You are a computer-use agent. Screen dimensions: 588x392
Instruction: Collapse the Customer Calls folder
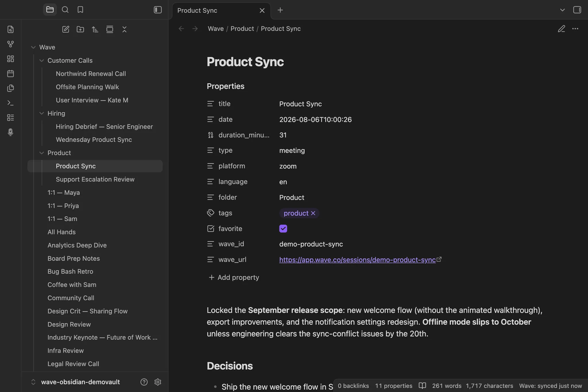point(42,61)
